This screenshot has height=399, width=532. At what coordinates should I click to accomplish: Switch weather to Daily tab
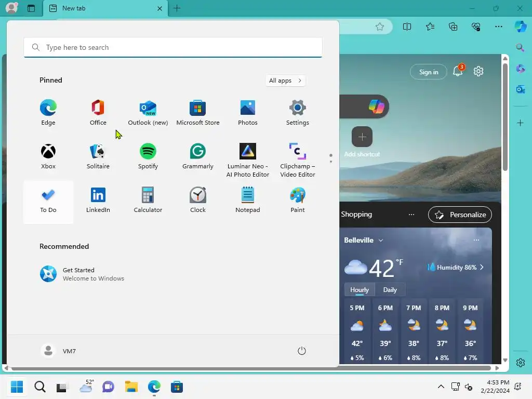(390, 290)
